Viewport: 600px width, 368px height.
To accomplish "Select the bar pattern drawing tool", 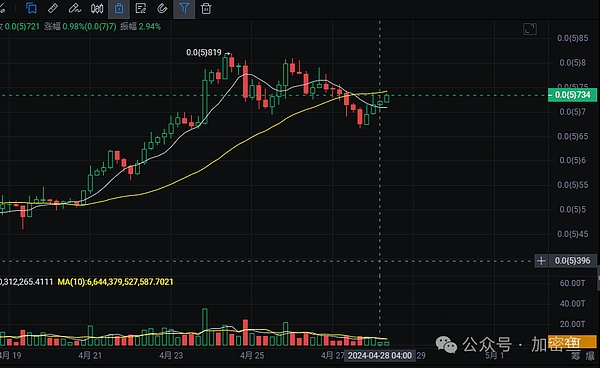I will click(x=97, y=8).
